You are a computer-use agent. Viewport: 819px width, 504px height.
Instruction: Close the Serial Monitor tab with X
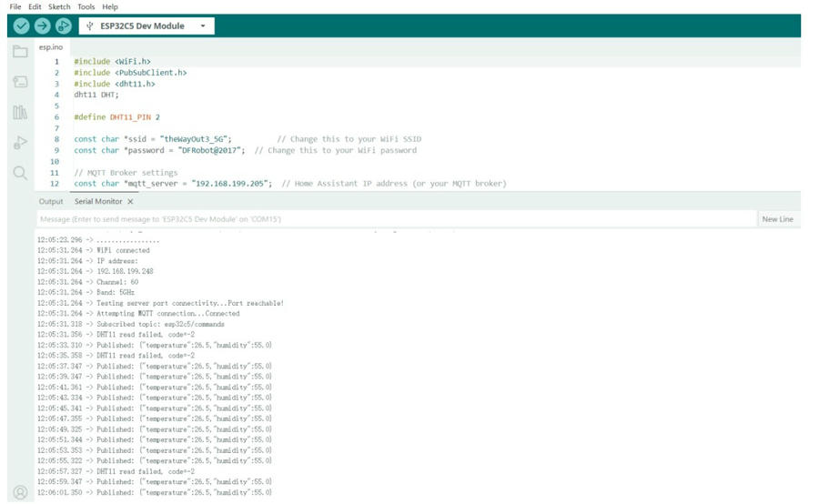[x=130, y=202]
